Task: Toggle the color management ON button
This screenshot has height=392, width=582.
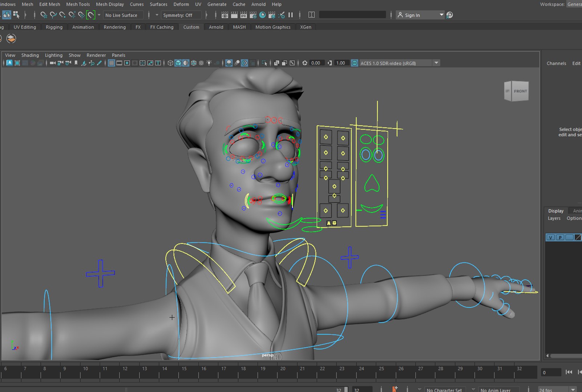Action: point(355,63)
